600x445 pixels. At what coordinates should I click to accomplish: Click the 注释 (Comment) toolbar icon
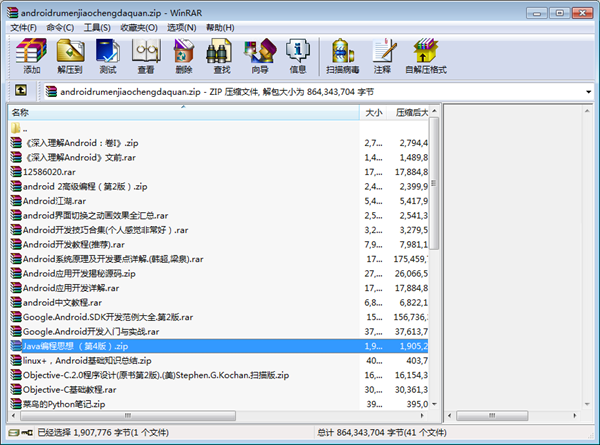point(384,50)
